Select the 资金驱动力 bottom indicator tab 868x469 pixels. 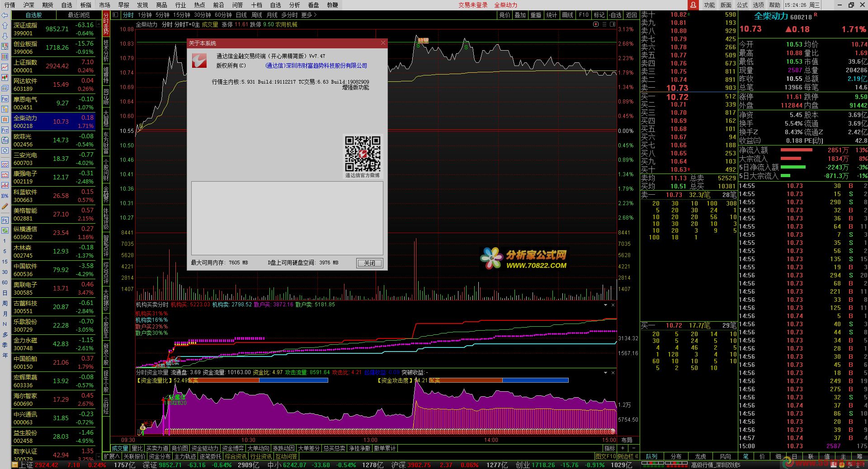(x=205, y=448)
